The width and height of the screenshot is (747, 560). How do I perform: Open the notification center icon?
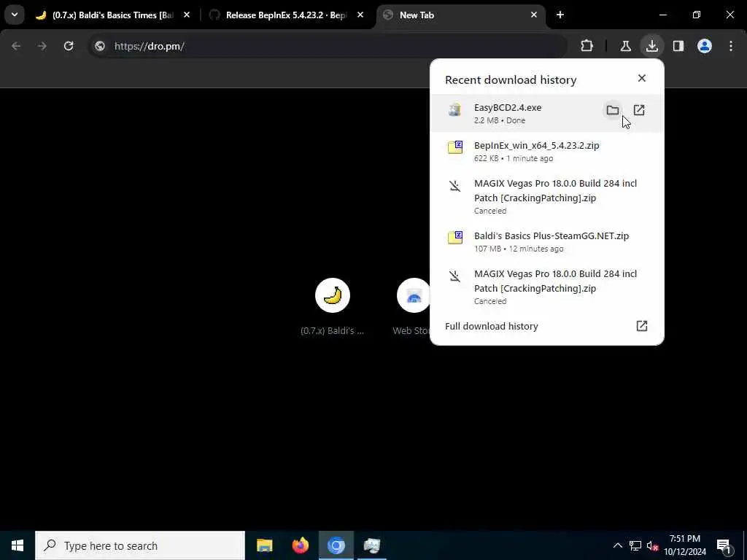click(x=724, y=545)
